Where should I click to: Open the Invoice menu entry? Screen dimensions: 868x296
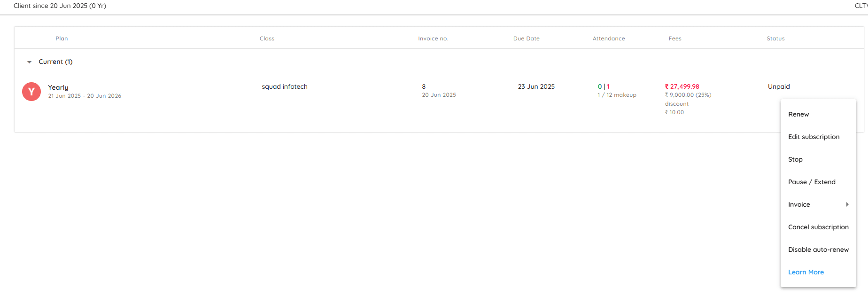[799, 204]
